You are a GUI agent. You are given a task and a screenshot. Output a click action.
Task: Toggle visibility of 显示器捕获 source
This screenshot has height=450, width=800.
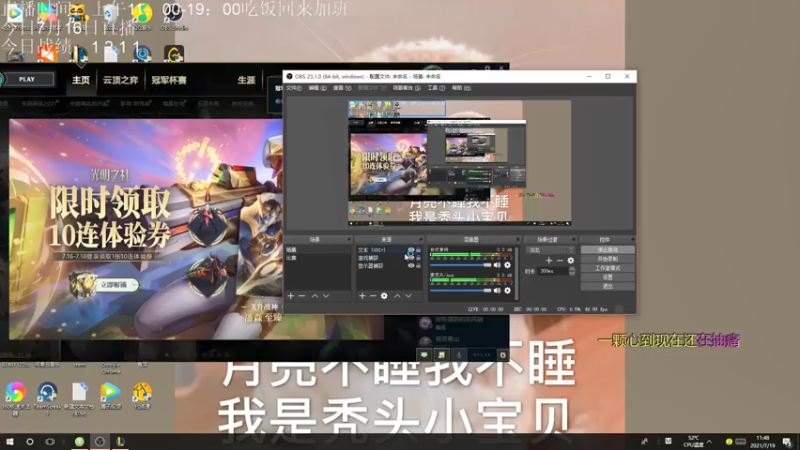coord(411,266)
